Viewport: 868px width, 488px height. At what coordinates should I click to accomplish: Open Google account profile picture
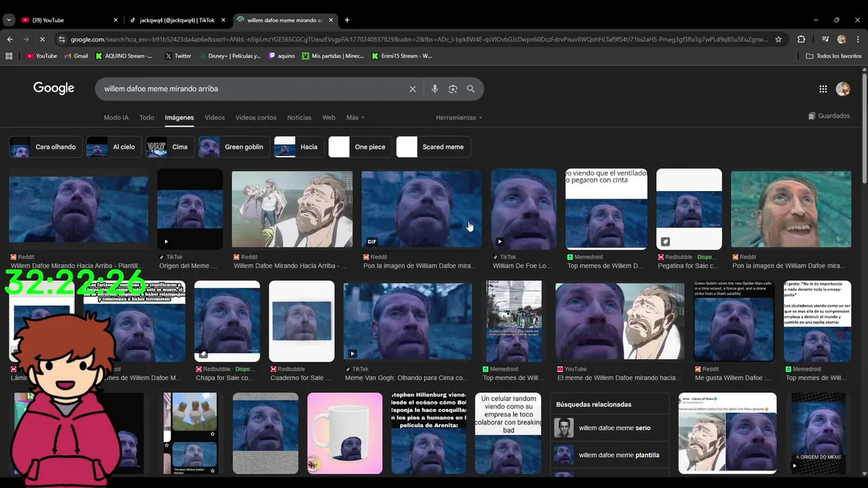click(x=843, y=89)
